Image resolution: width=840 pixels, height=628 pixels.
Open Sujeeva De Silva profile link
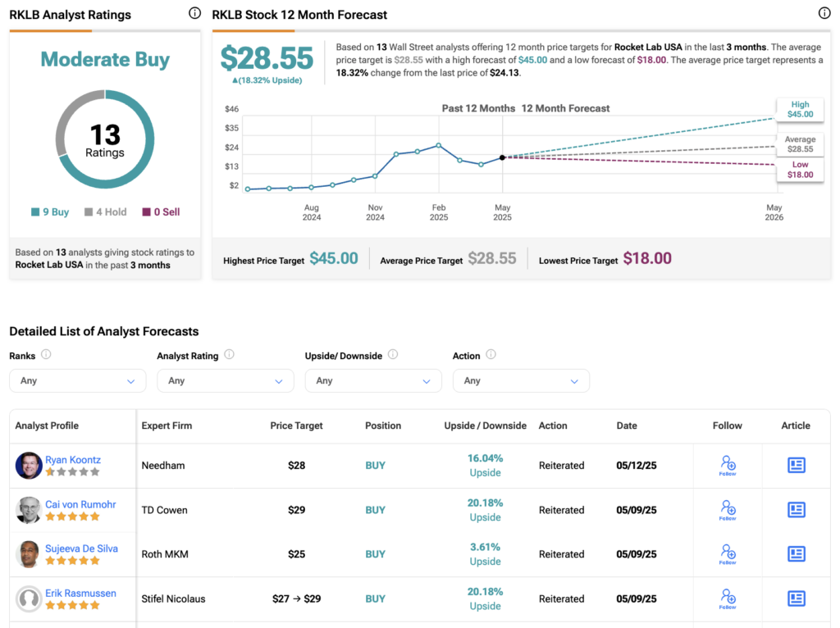pyautogui.click(x=81, y=548)
